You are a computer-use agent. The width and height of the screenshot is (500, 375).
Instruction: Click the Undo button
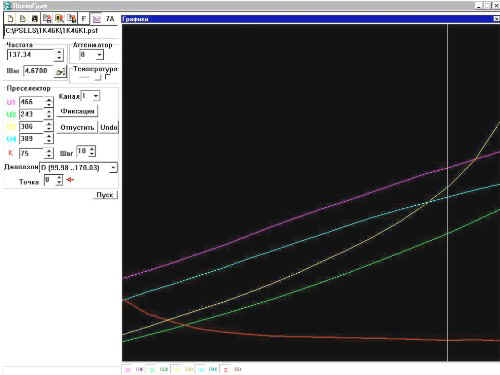(x=109, y=127)
